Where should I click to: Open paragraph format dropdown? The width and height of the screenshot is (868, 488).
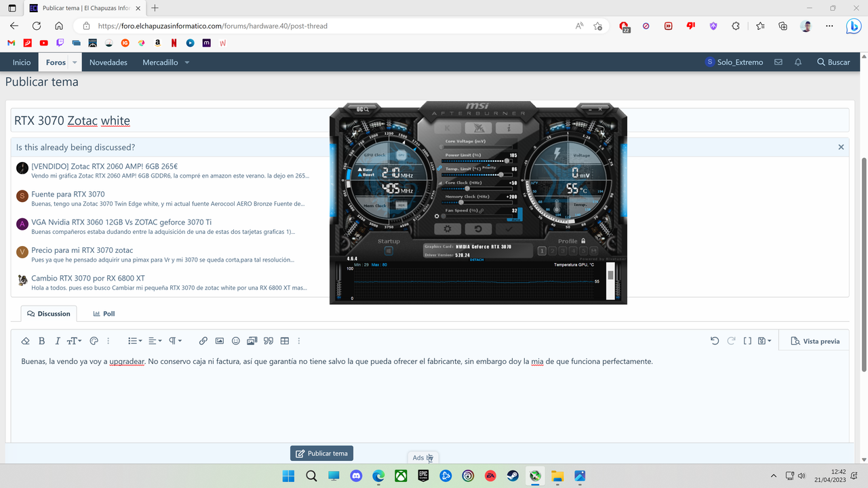pos(176,341)
